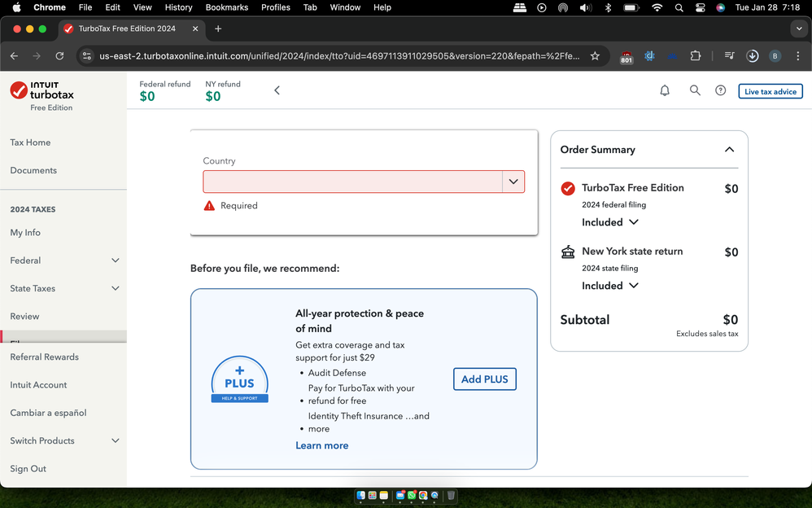Open Referral Rewards
Viewport: 812px width, 508px height.
click(45, 357)
